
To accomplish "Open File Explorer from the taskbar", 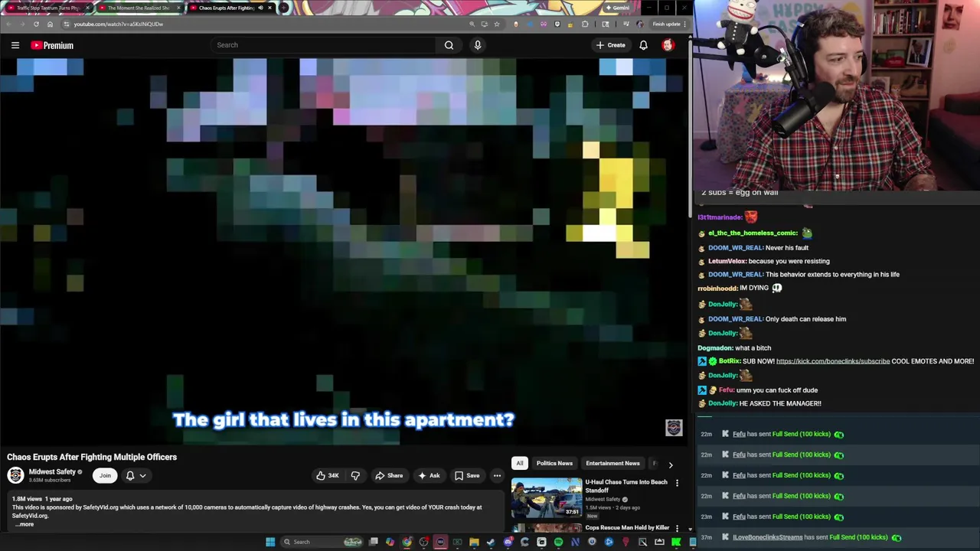I will (474, 542).
